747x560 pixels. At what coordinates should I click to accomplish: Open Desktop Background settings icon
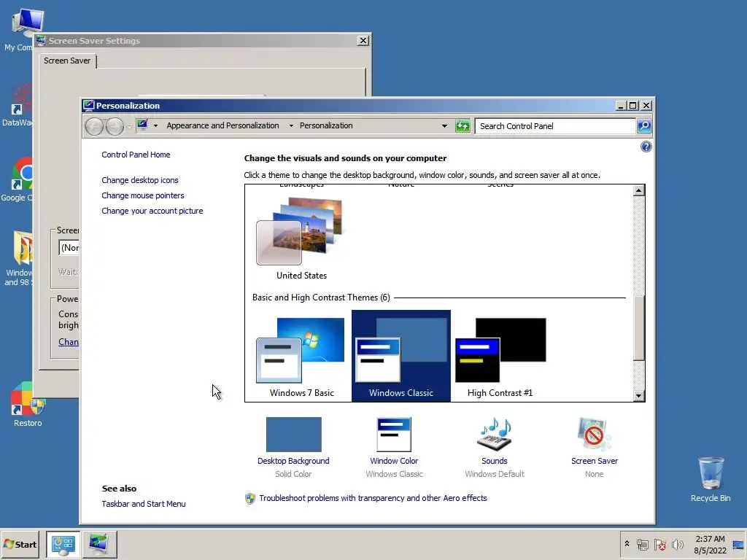(x=293, y=435)
